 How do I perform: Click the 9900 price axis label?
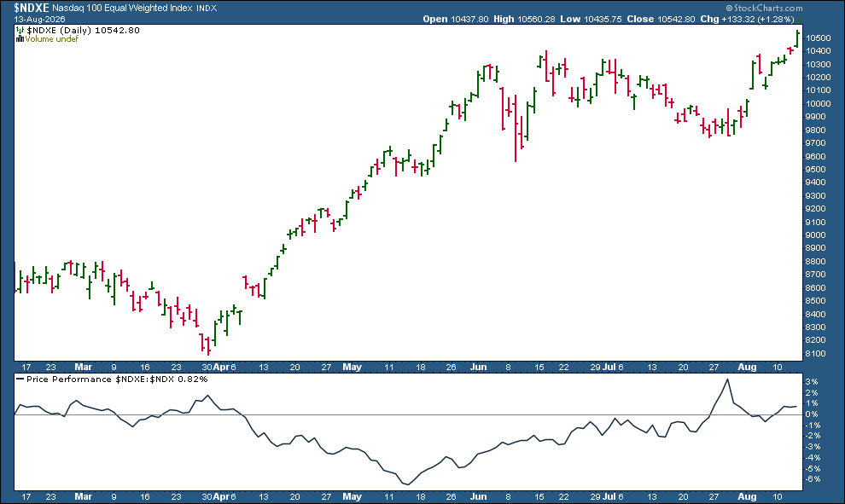(816, 117)
